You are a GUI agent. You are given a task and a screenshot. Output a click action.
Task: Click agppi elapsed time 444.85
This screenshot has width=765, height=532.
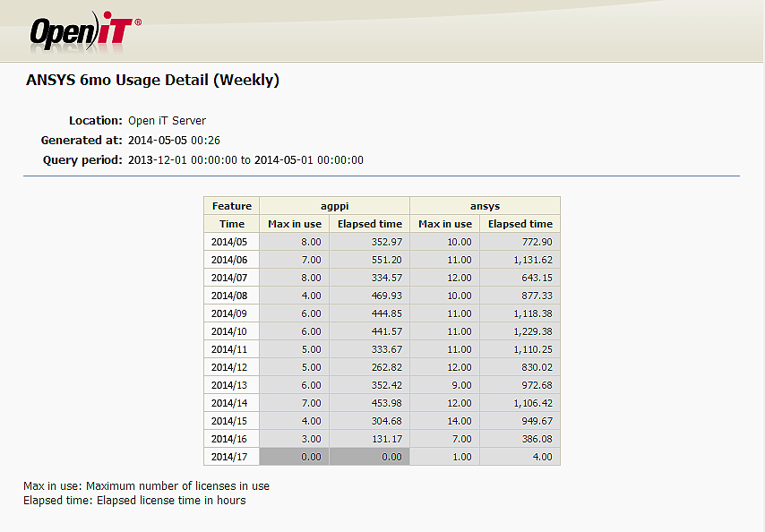[370, 313]
